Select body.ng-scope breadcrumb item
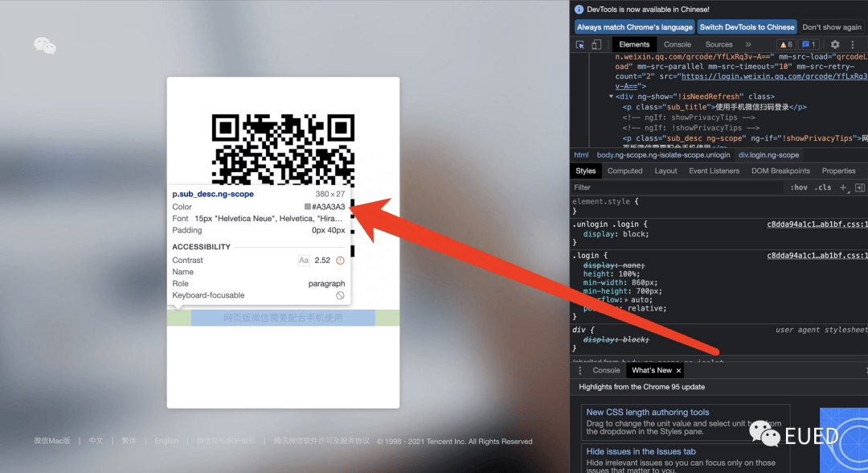This screenshot has width=868, height=473. pos(662,155)
